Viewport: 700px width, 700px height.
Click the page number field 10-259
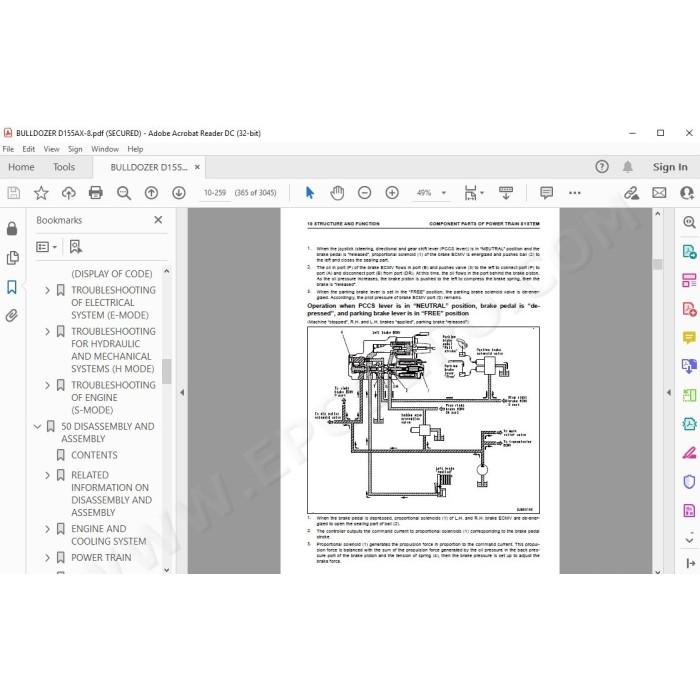click(x=215, y=193)
